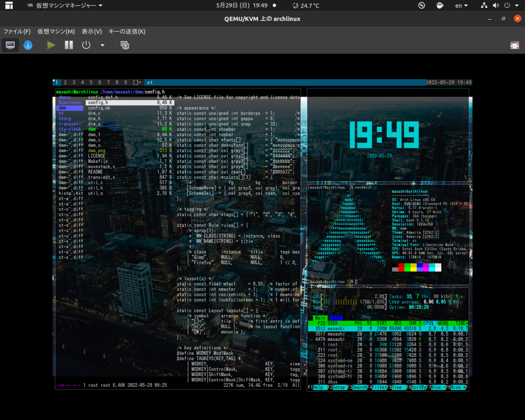The width and height of the screenshot is (525, 420).
Task: Switch to dwm tag 9
Action: [126, 82]
